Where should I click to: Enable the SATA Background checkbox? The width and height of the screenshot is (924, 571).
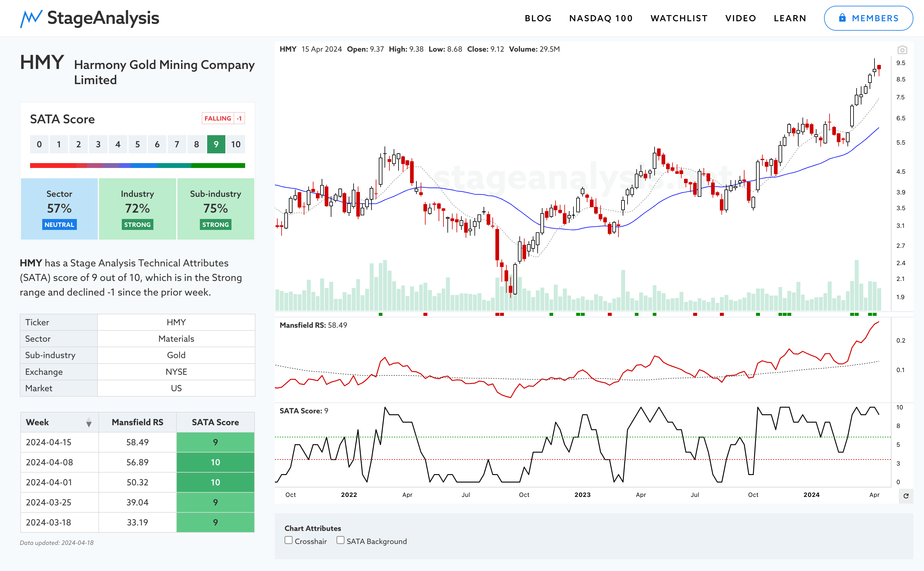pyautogui.click(x=340, y=540)
